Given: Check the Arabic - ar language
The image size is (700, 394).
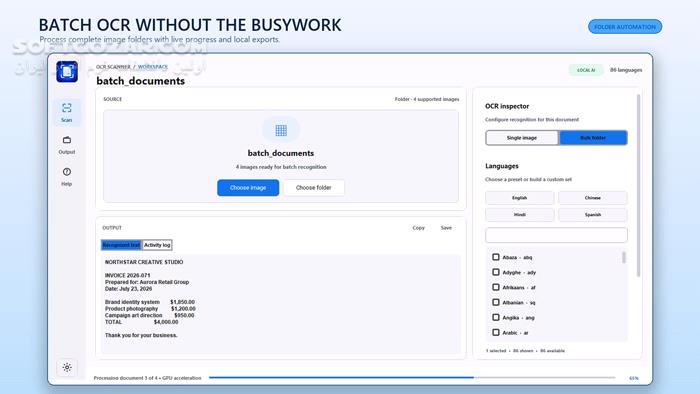Looking at the screenshot, I should (496, 332).
